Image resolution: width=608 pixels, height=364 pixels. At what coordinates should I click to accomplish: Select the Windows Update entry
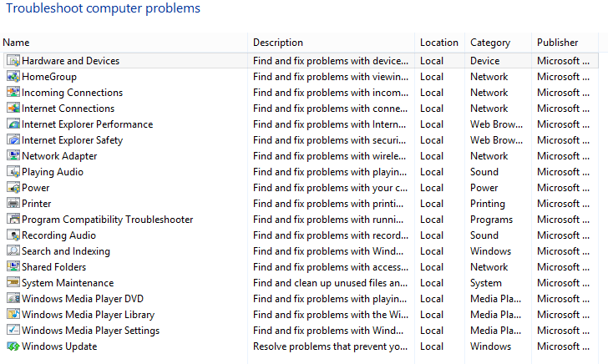59,347
